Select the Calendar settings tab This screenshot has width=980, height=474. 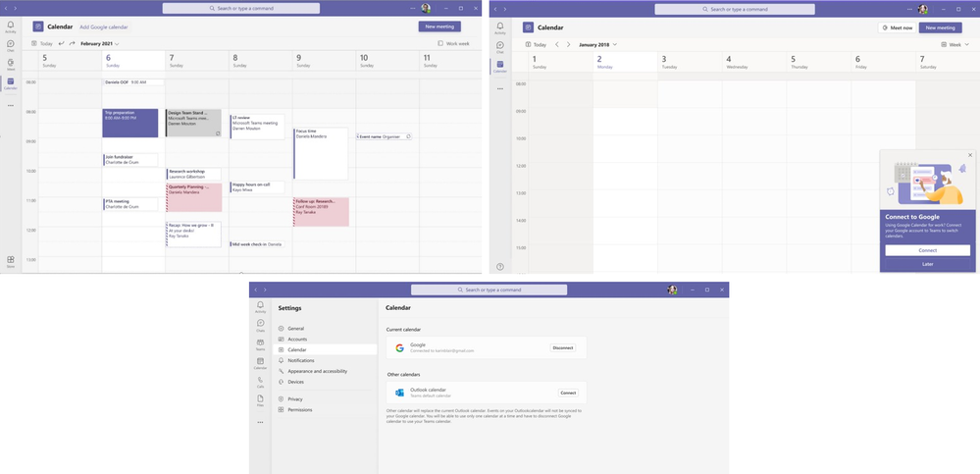pyautogui.click(x=325, y=349)
